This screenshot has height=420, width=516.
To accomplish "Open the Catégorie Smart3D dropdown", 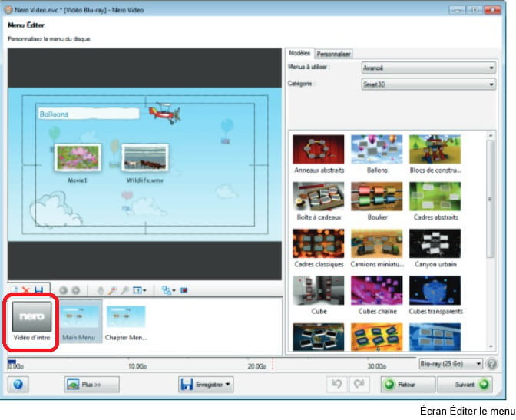I will coord(428,84).
